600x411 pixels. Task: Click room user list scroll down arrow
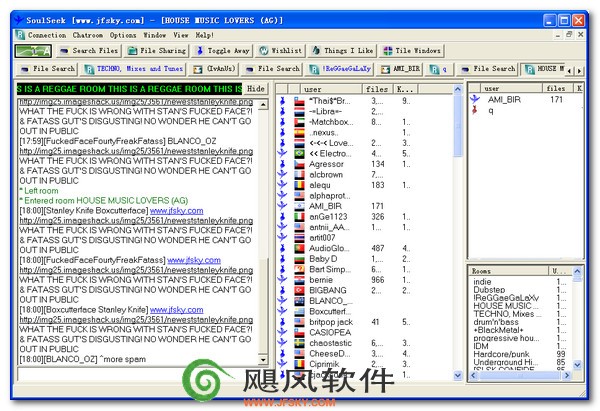[458, 375]
